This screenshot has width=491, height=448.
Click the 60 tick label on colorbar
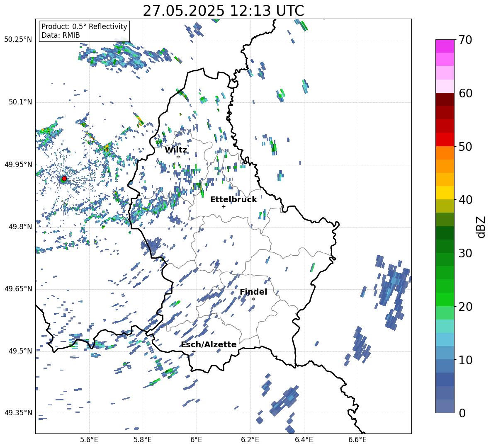coord(465,93)
